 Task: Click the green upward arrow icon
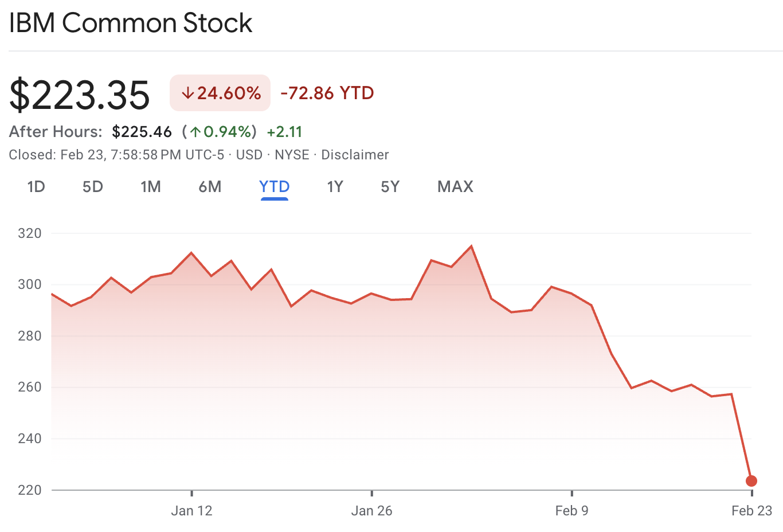[x=195, y=131]
